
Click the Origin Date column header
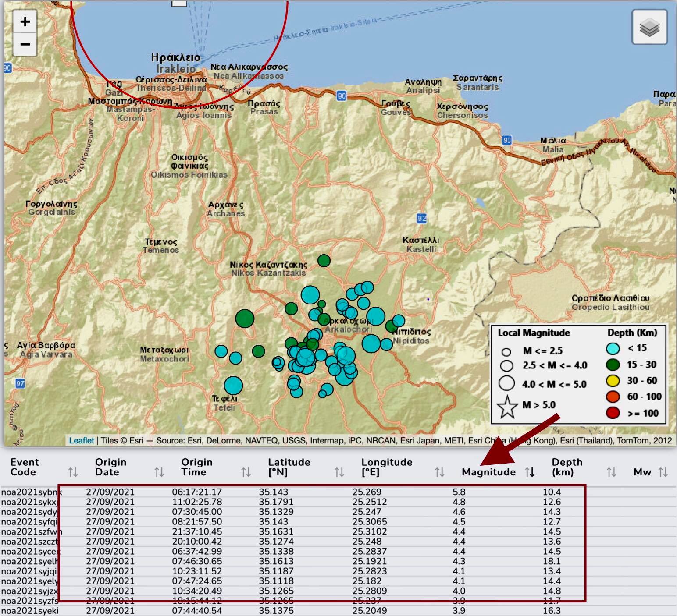pos(110,467)
